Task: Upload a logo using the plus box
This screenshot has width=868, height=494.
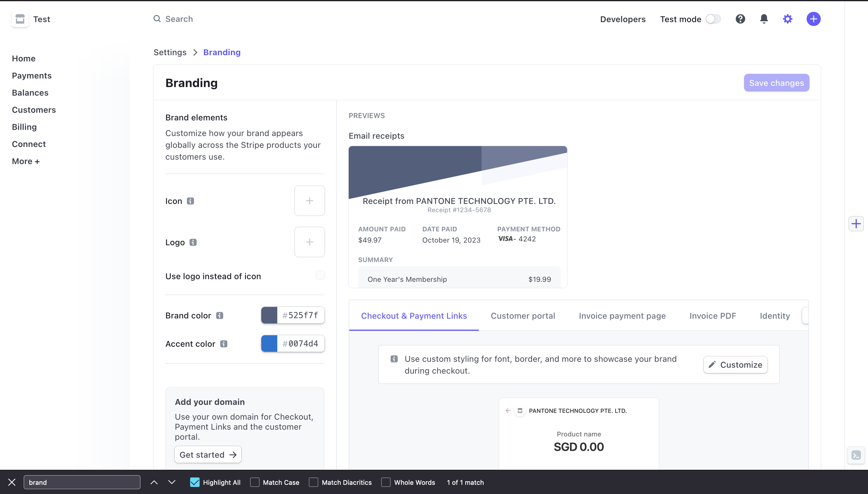Action: (309, 242)
